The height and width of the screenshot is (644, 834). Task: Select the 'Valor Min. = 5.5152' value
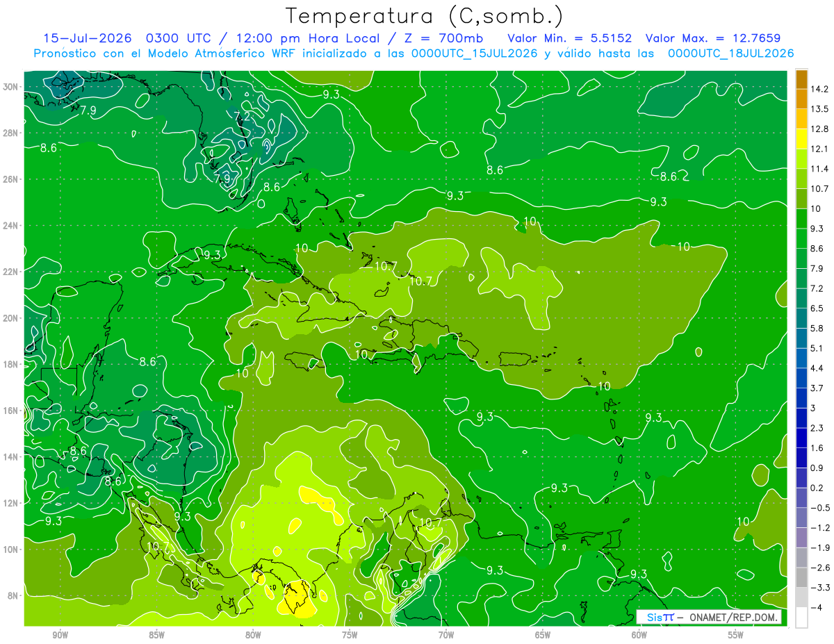[570, 38]
